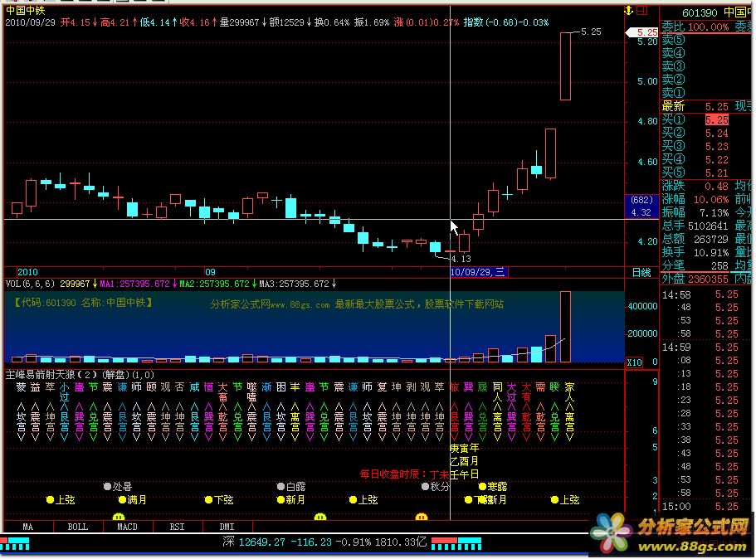The width and height of the screenshot is (756, 559).
Task: Click the orange smiley marker below 秋分
Action: (x=422, y=517)
